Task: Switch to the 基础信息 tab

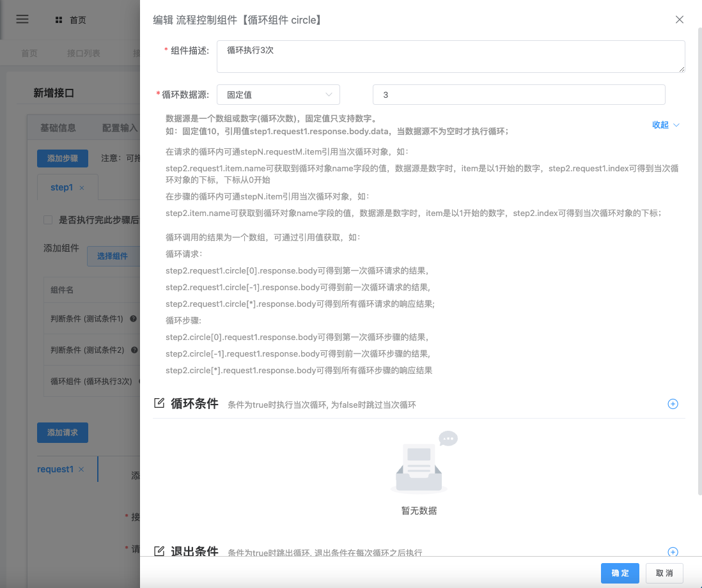Action: (x=58, y=128)
